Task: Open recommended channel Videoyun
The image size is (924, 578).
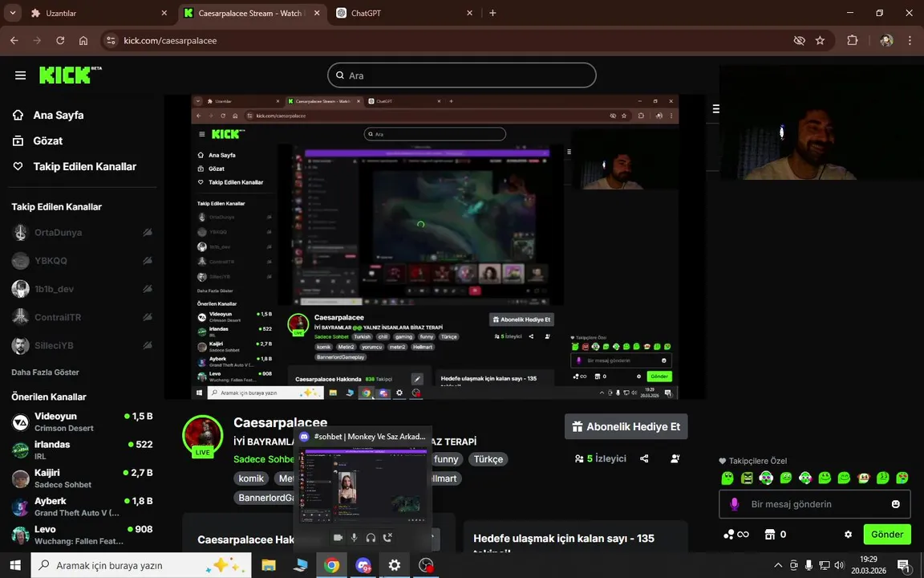Action: pos(82,421)
